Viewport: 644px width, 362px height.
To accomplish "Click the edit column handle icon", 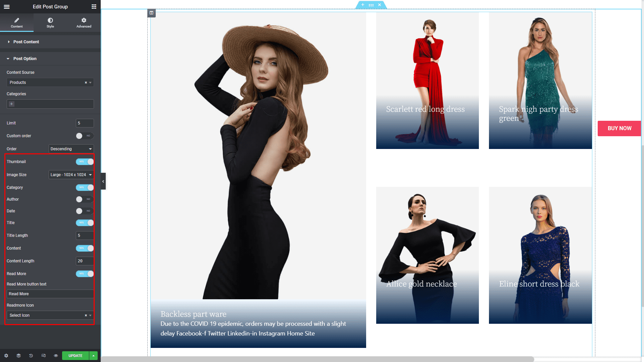I will pyautogui.click(x=151, y=13).
